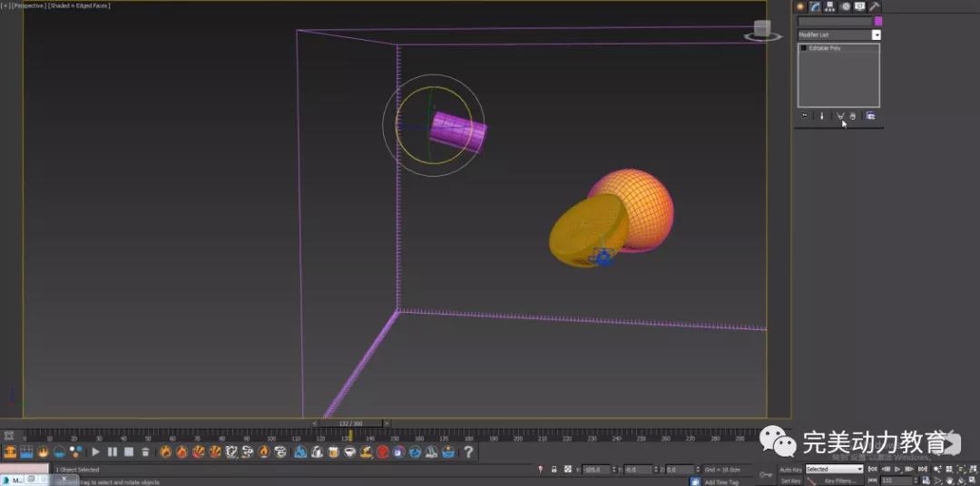Toggle the Auto Key button
The width and height of the screenshot is (980, 486).
[790, 470]
